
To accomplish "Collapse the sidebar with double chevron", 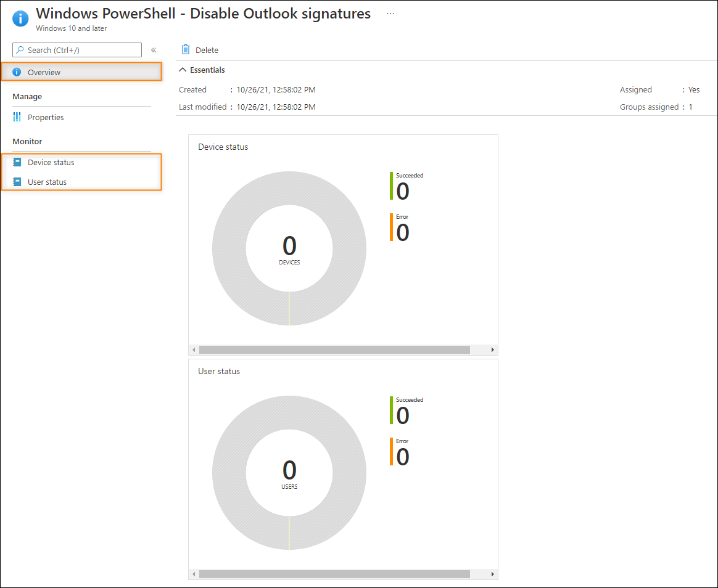I will 154,50.
